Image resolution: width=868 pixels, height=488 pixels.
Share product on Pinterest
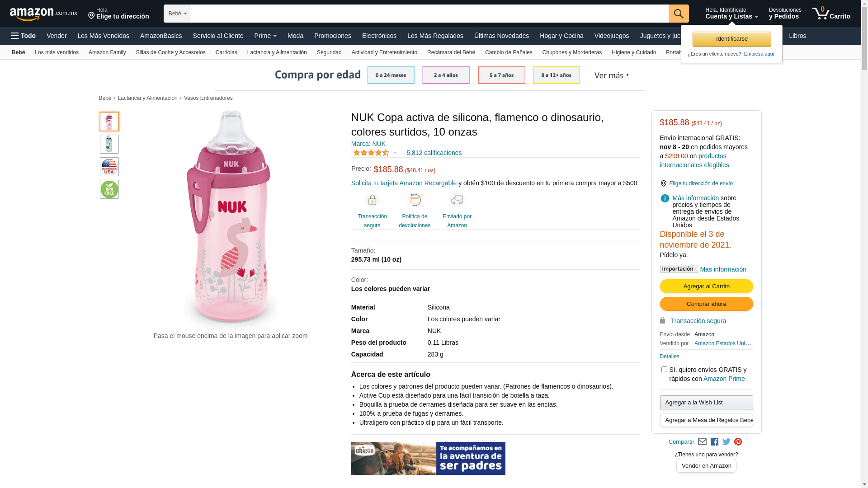(x=738, y=442)
